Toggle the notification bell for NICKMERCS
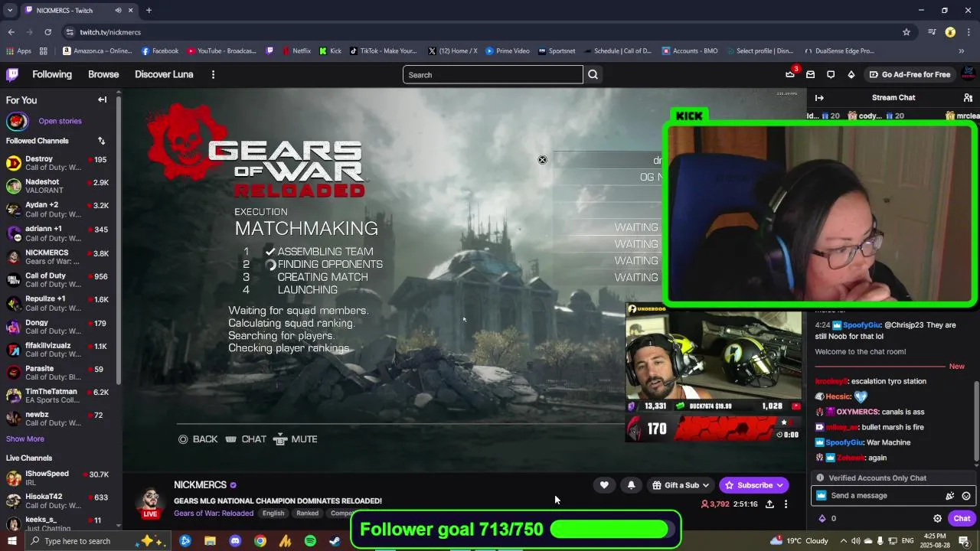Image resolution: width=980 pixels, height=551 pixels. click(631, 485)
